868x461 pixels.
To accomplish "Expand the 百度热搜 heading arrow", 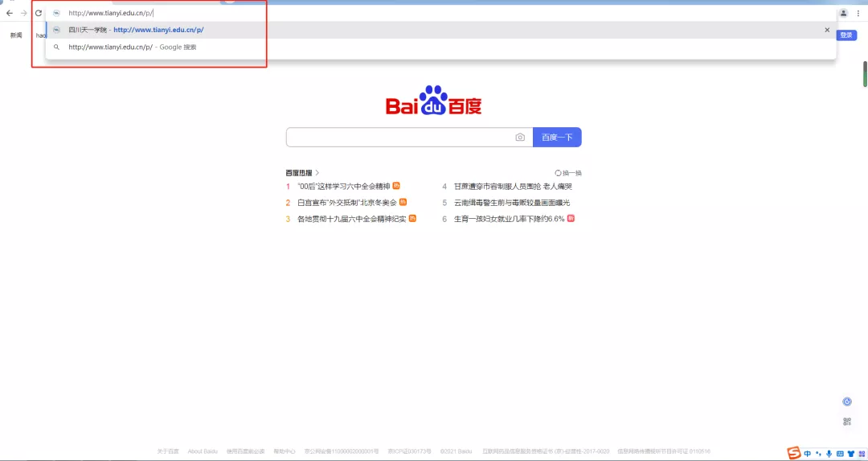I will [317, 173].
